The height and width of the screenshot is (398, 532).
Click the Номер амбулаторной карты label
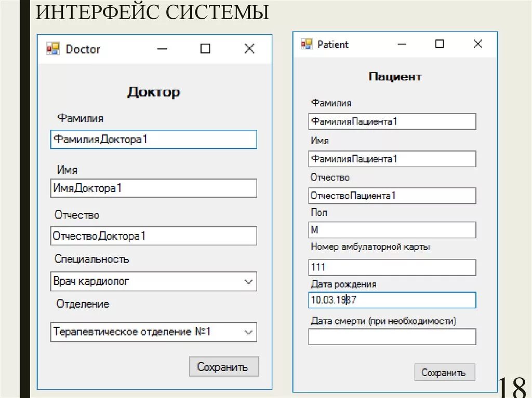tap(370, 247)
